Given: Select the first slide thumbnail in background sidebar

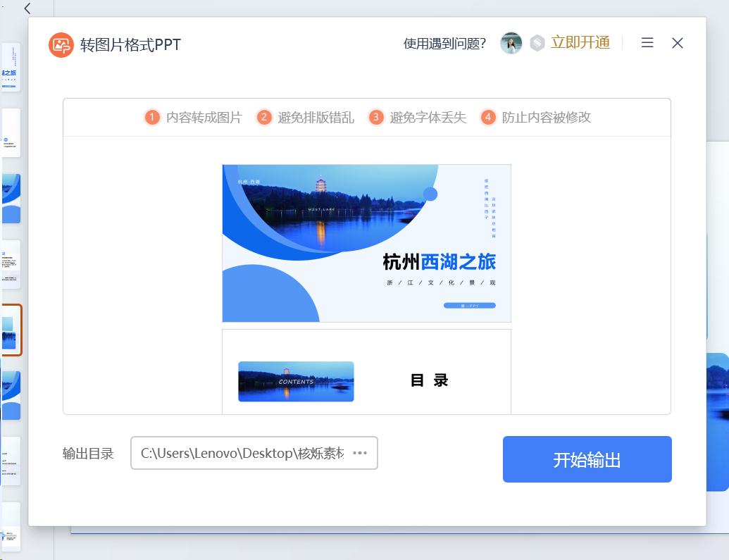Looking at the screenshot, I should (x=11, y=68).
